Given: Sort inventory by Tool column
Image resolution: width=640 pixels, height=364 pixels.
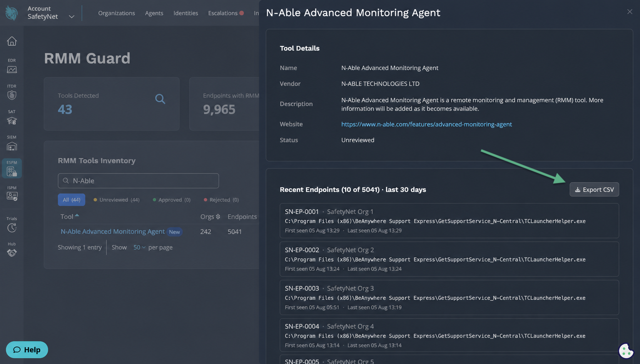Looking at the screenshot, I should click(x=70, y=216).
